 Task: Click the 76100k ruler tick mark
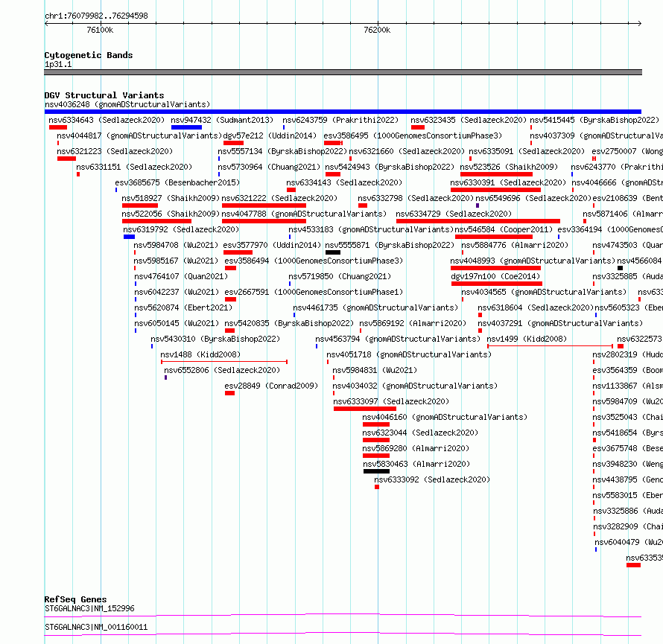coord(101,24)
